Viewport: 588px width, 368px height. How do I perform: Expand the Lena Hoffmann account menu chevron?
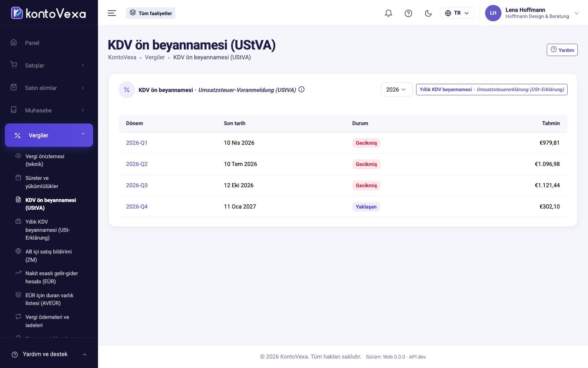pyautogui.click(x=577, y=13)
